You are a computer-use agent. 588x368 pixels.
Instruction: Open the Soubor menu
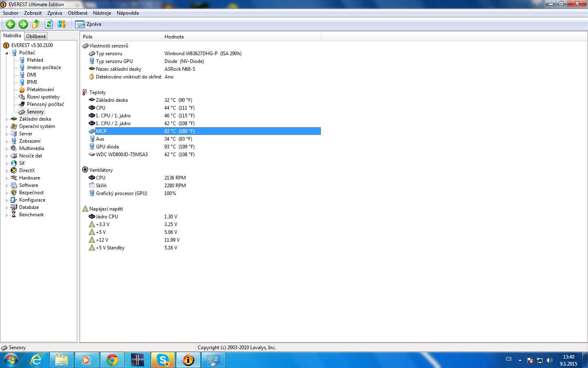11,13
